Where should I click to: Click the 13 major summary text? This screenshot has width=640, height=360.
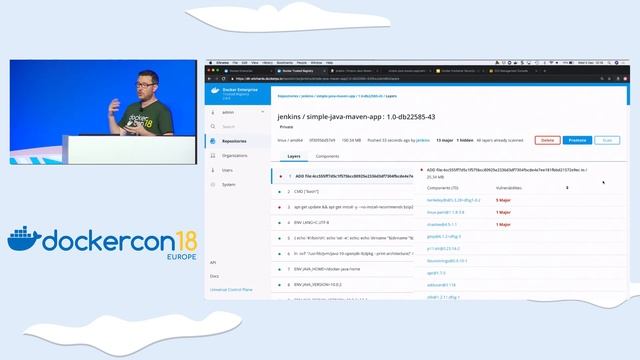click(x=444, y=140)
